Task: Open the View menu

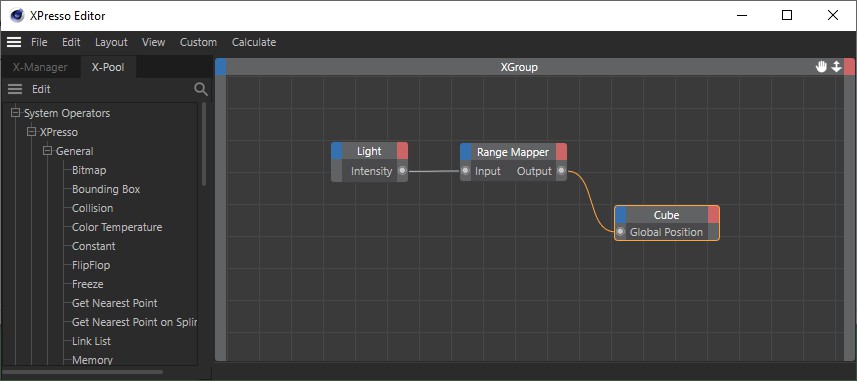Action: pos(154,42)
